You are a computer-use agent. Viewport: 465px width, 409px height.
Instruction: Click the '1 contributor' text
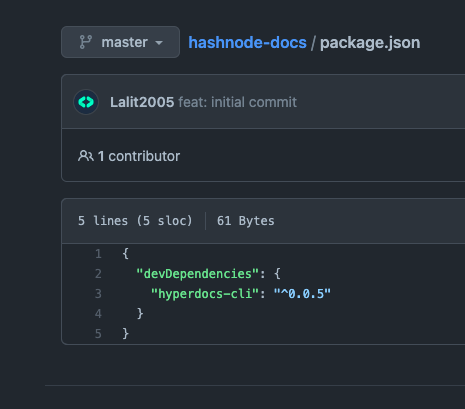(139, 156)
